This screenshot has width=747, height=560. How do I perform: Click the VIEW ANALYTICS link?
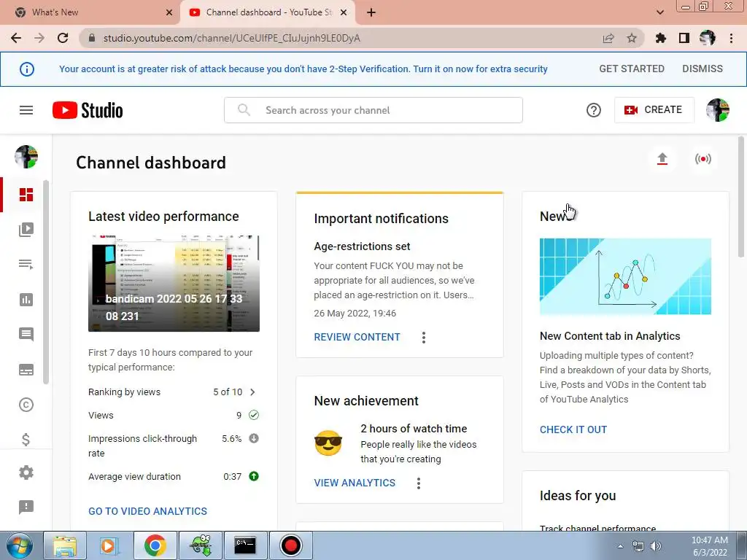point(355,483)
